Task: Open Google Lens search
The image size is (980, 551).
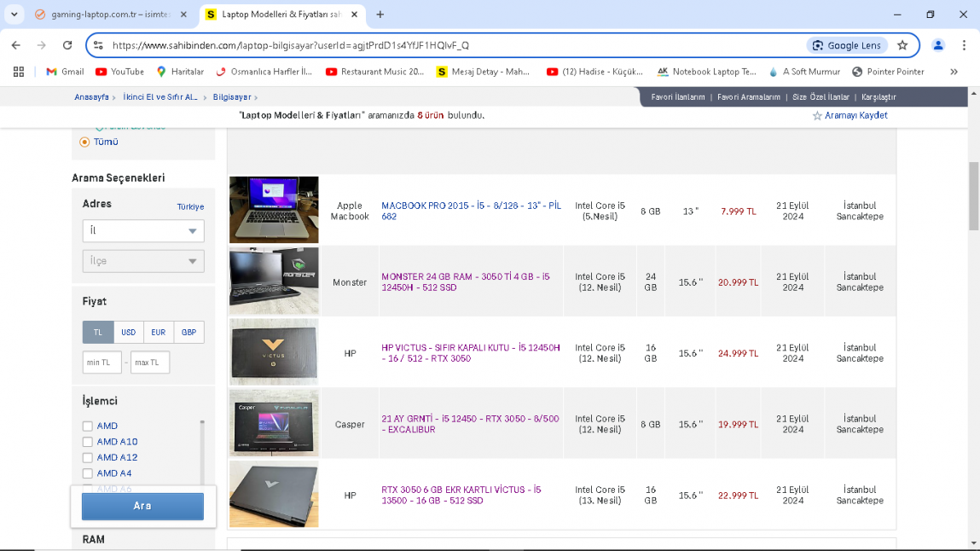Action: [847, 45]
